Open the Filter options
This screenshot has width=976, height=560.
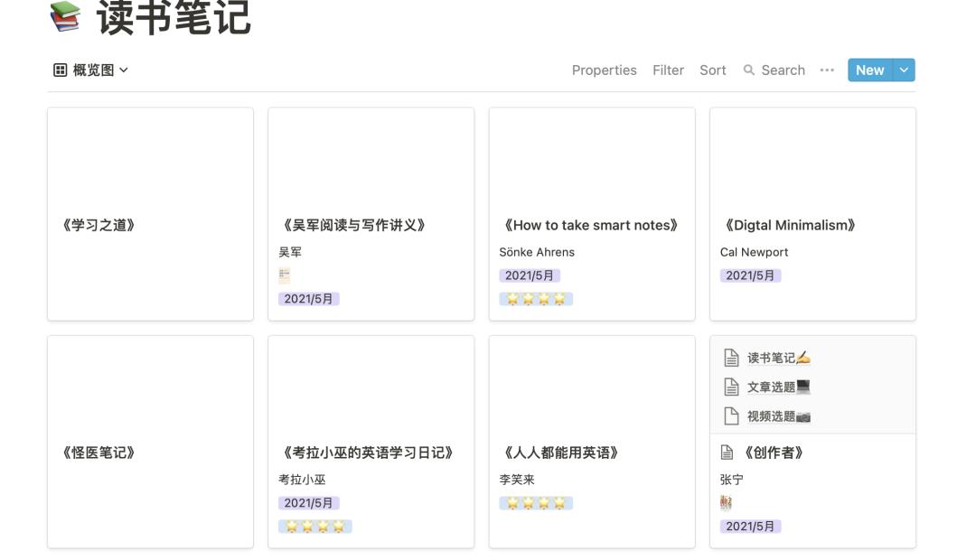668,70
